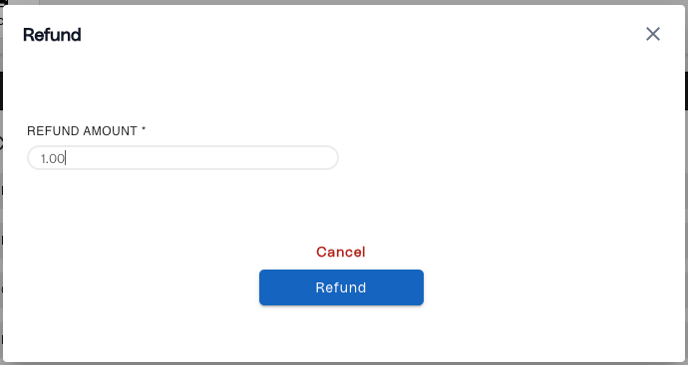Abort the refund by clicking Cancel
688x365 pixels.
click(x=341, y=252)
